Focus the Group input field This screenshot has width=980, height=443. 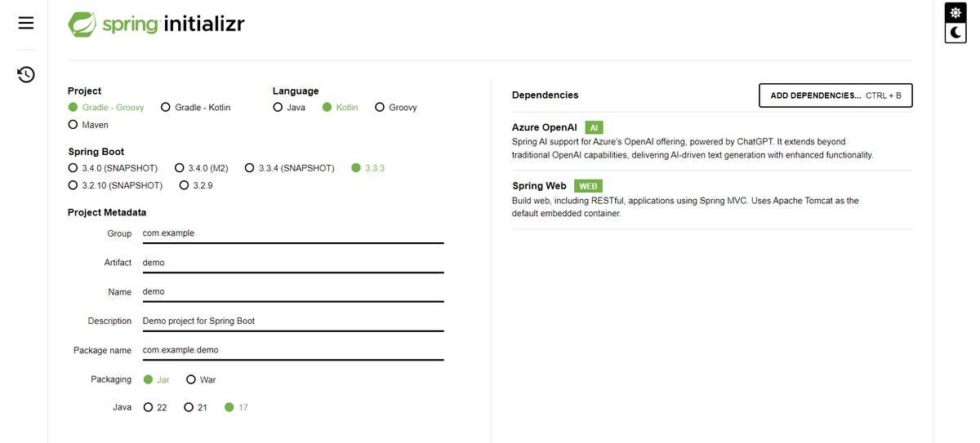point(292,233)
